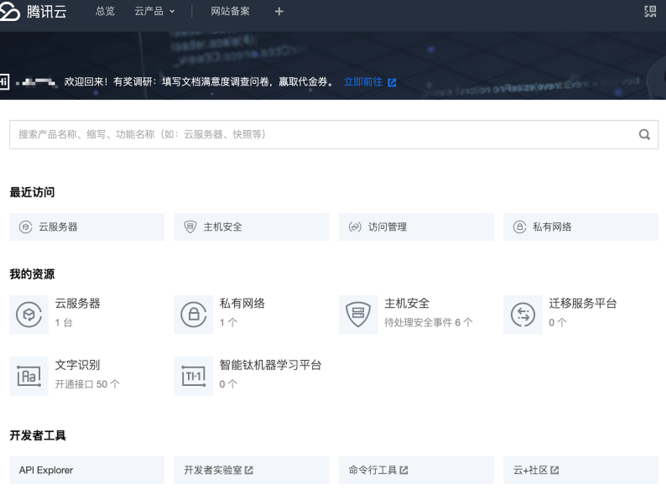Open 文字识别 resource title
The image size is (666, 500).
pyautogui.click(x=78, y=365)
